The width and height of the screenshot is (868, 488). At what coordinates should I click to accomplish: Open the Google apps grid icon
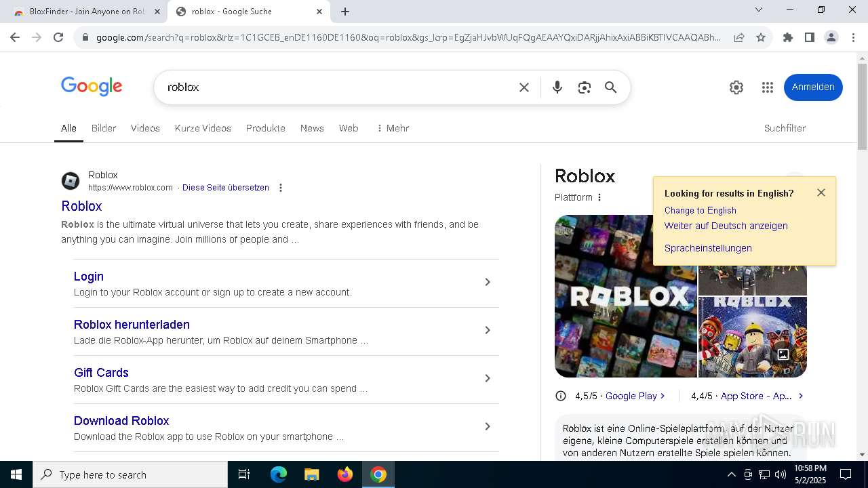[x=768, y=87]
